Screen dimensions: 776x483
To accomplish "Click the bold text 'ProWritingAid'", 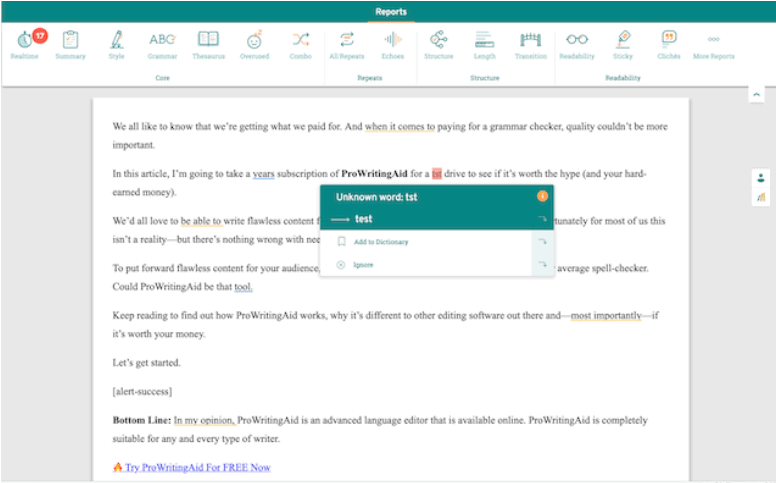I will click(374, 174).
